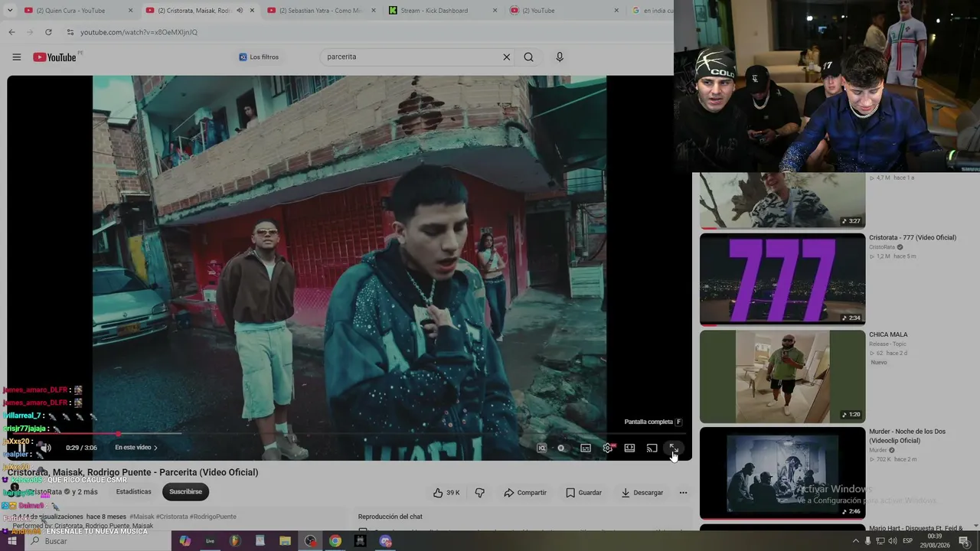
Task: Click the #Maisak hashtag link
Action: 142,517
